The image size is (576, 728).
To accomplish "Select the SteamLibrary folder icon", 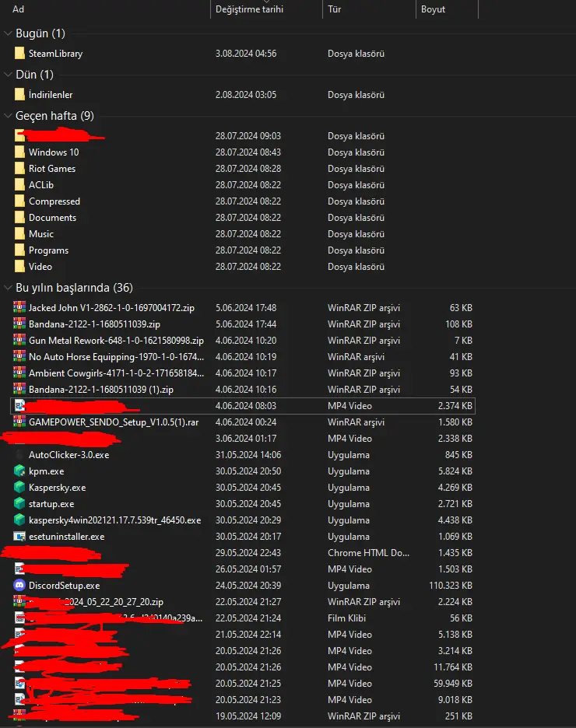I will [19, 54].
